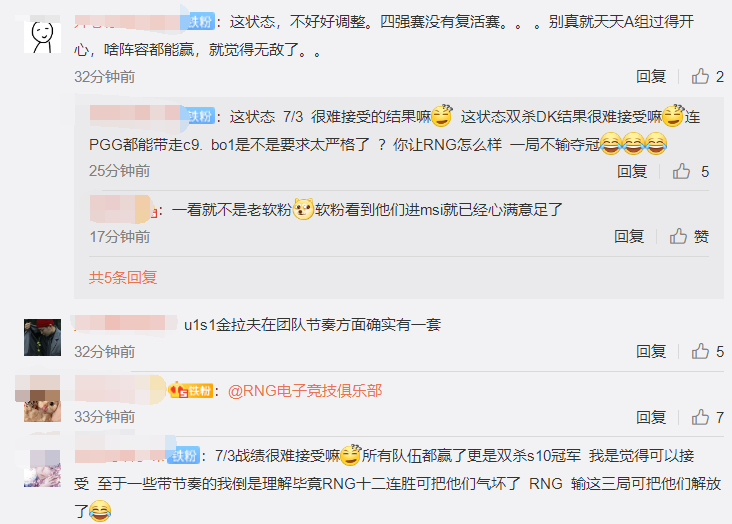Click the orange crown 铁粉 badge
Viewport: 732px width, 524px height.
(191, 390)
